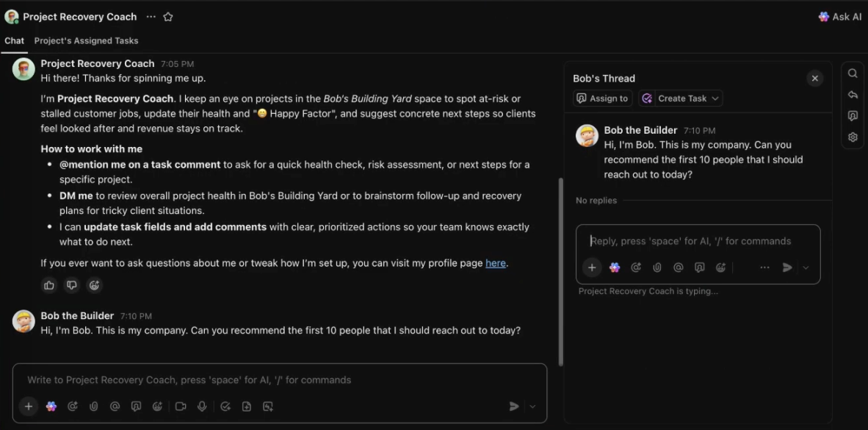Switch to Project's Assigned Tasks tab
This screenshot has height=430, width=868.
86,41
